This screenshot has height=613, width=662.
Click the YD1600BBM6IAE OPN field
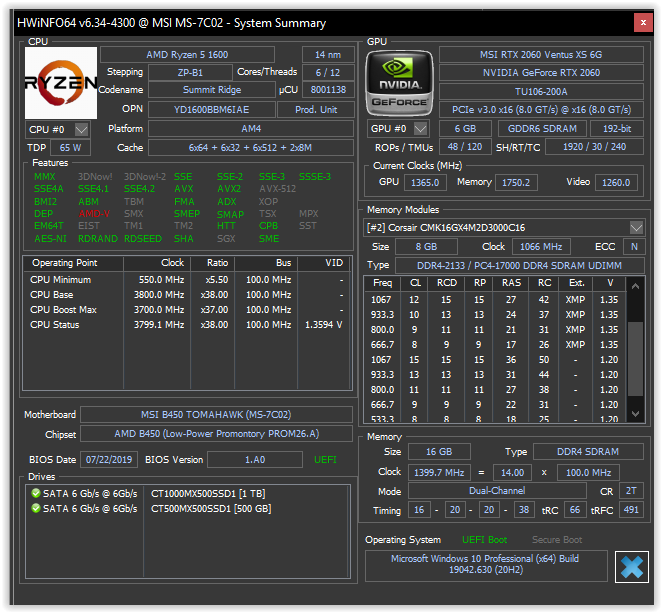point(212,110)
